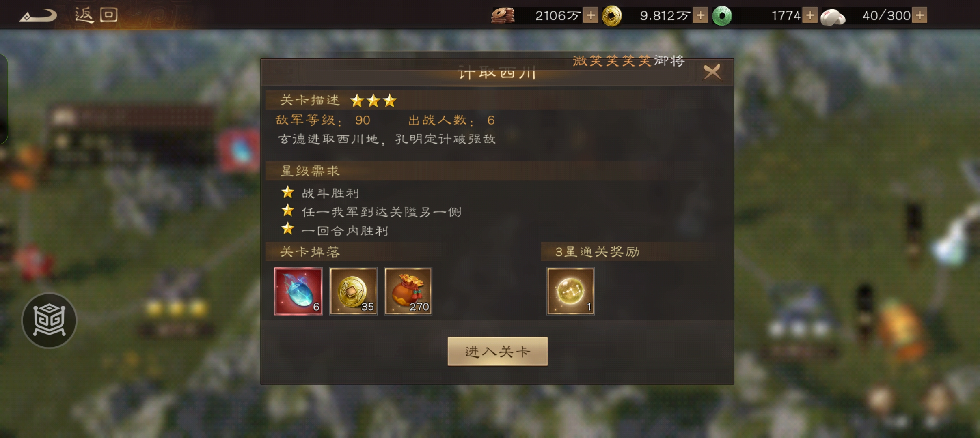
Task: Add copper coins with plus beside 2106万
Action: pos(591,15)
